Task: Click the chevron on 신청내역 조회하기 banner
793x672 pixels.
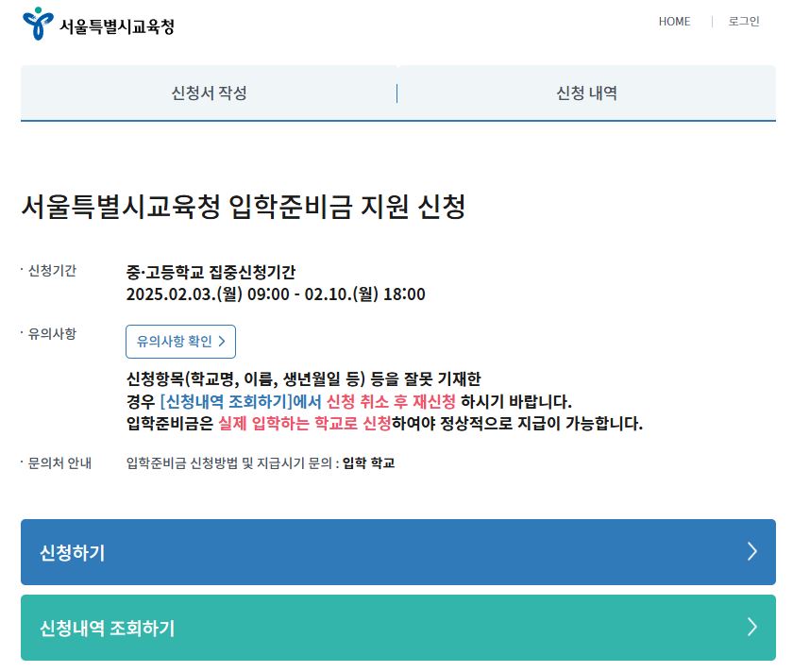Action: pyautogui.click(x=751, y=626)
